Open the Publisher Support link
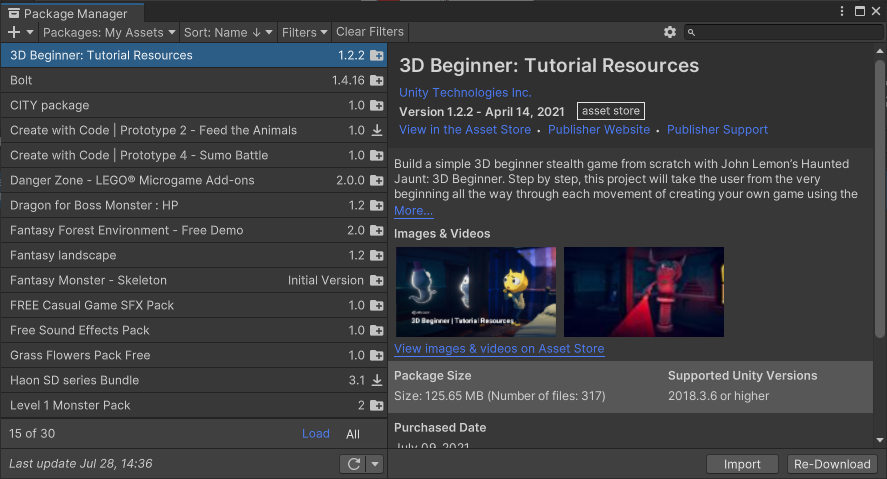Image resolution: width=887 pixels, height=479 pixels. coord(717,130)
